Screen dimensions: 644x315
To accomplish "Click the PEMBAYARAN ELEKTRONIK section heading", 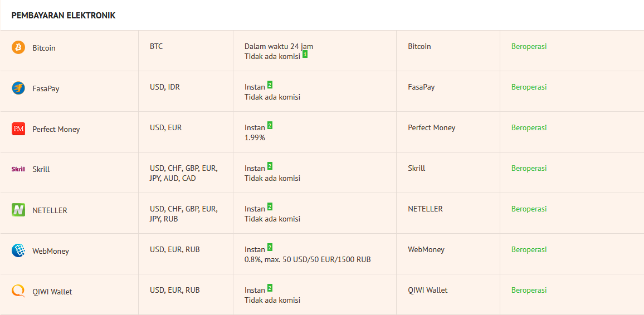I will (x=64, y=16).
